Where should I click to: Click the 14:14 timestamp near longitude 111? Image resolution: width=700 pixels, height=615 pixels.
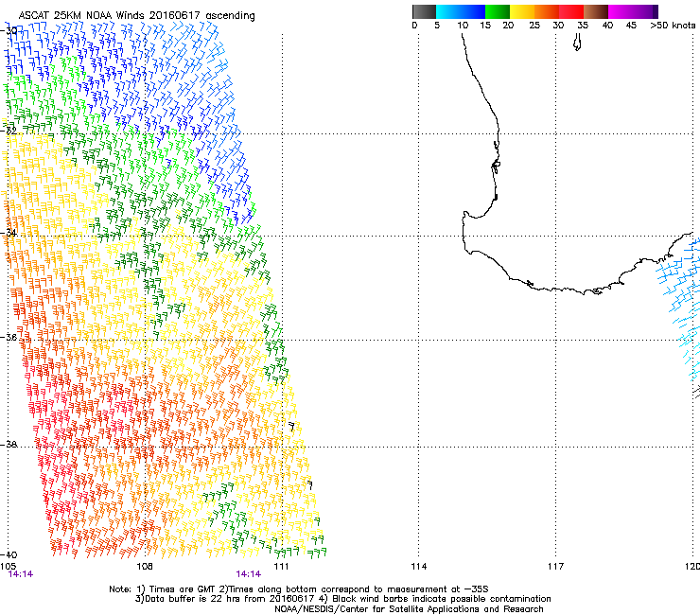point(248,574)
